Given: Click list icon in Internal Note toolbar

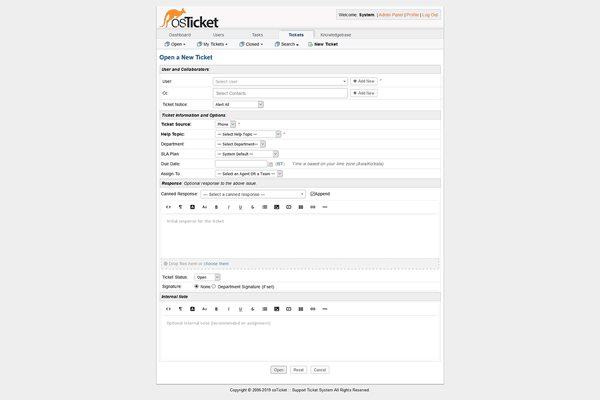Looking at the screenshot, I should point(264,308).
